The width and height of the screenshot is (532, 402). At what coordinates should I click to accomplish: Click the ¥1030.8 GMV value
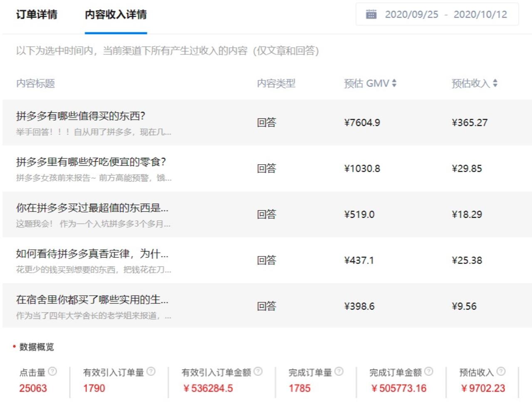coord(362,169)
